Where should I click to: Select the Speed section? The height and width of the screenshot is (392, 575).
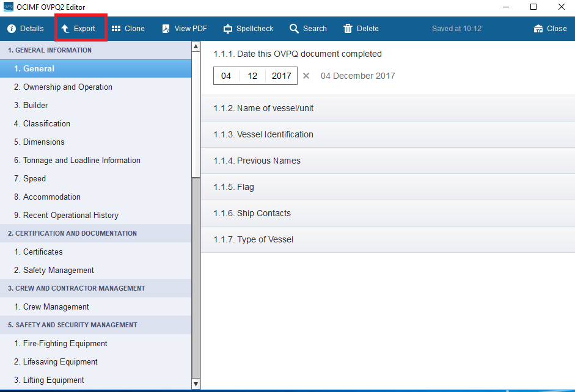click(x=95, y=178)
